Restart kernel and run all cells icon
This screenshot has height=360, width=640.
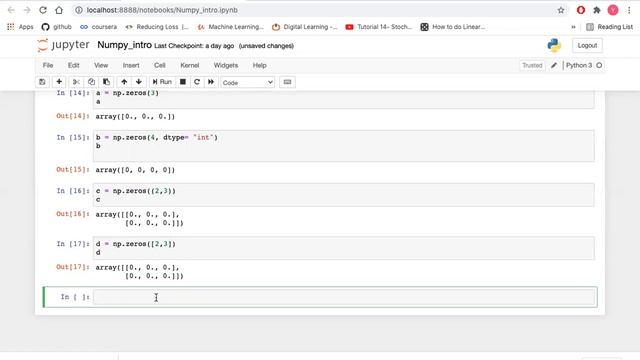click(x=211, y=82)
